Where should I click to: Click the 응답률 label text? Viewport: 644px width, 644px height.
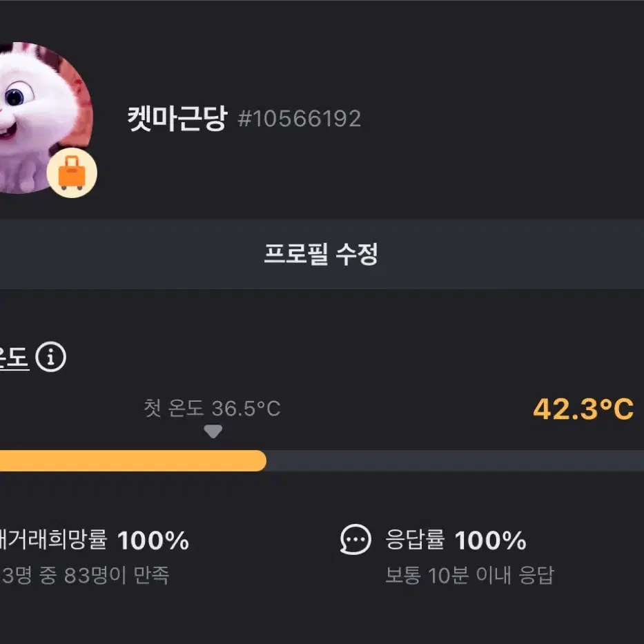416,540
